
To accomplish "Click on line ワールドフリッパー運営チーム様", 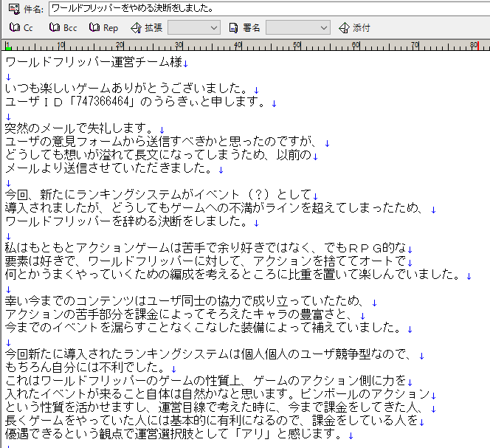I will pos(94,62).
